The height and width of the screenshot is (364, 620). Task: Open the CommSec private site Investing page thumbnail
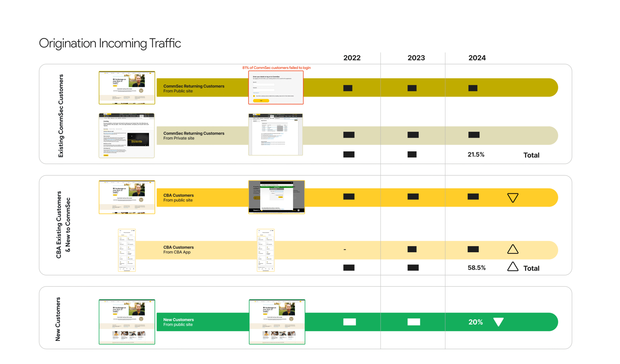(127, 135)
